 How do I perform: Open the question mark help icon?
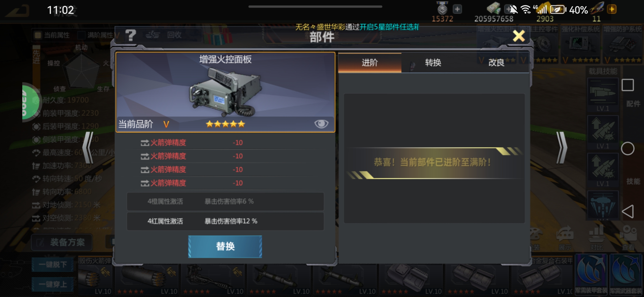point(130,35)
